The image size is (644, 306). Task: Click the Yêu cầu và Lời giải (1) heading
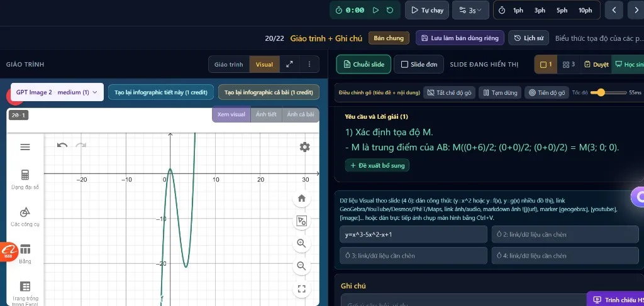click(377, 117)
